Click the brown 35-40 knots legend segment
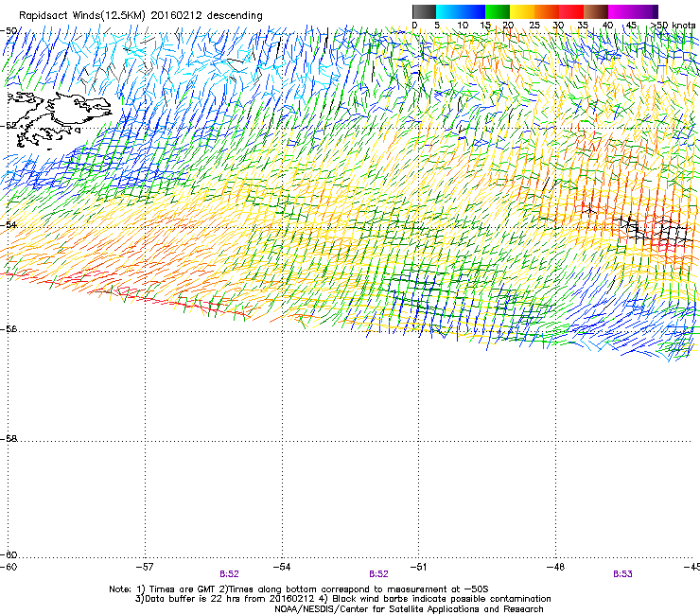700x615 pixels. pyautogui.click(x=596, y=11)
